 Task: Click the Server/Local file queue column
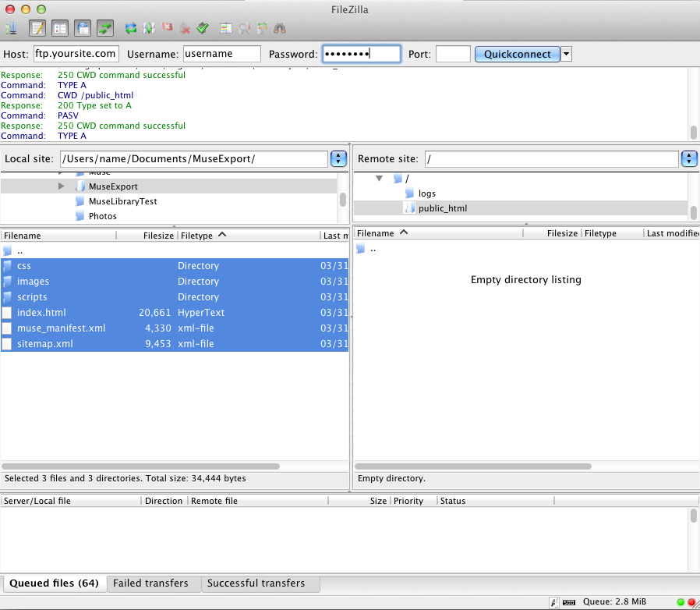(x=70, y=501)
